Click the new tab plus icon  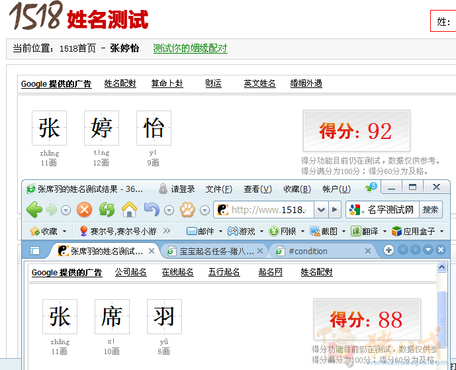388,250
